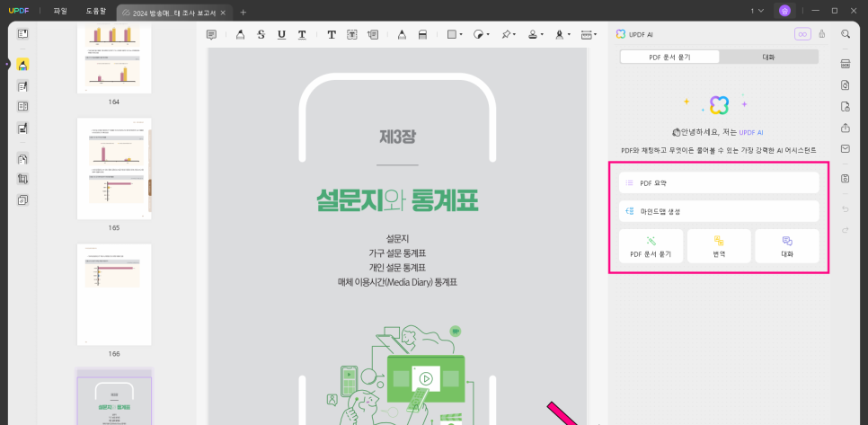The width and height of the screenshot is (868, 425).
Task: Select the 2024 방송매체 조사 보고서 document tab
Action: [174, 13]
